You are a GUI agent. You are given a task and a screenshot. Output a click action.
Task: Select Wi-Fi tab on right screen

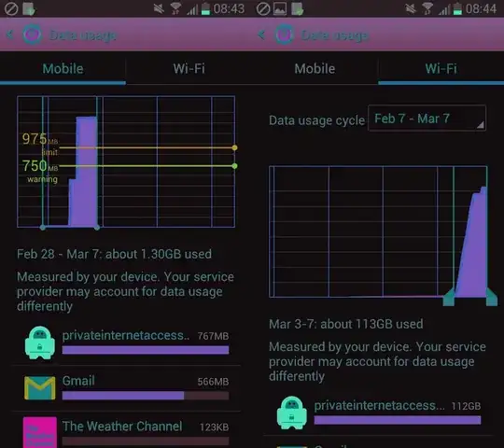(x=441, y=69)
